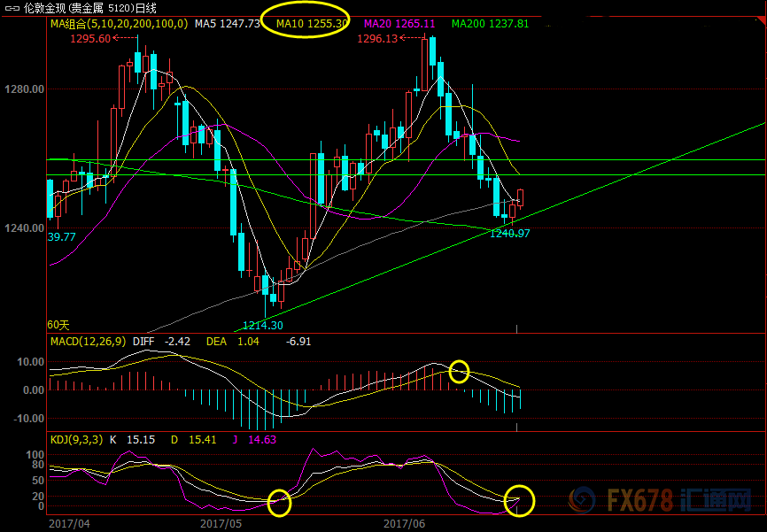Select the 1214.30 low price label
This screenshot has height=532, width=767.
click(x=263, y=325)
